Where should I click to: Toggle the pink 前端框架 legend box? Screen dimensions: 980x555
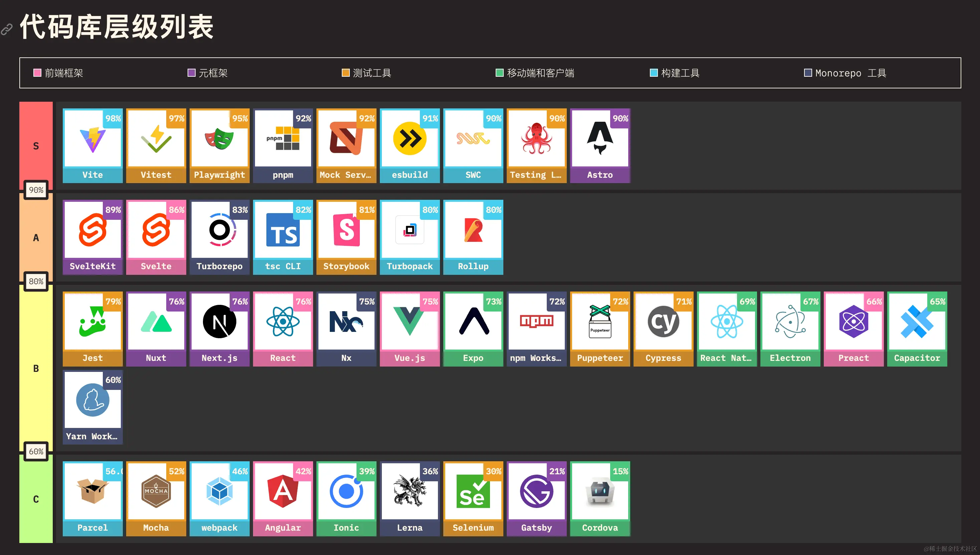[x=37, y=73]
